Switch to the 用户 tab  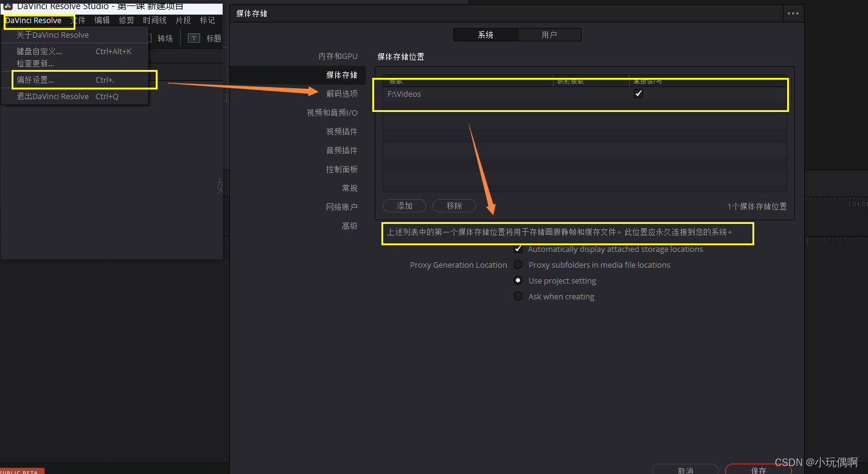click(549, 35)
